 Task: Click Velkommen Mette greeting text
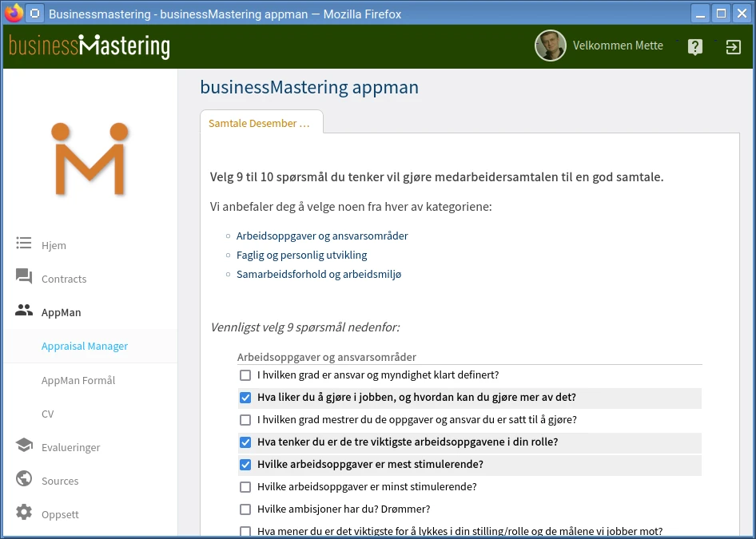pos(618,46)
